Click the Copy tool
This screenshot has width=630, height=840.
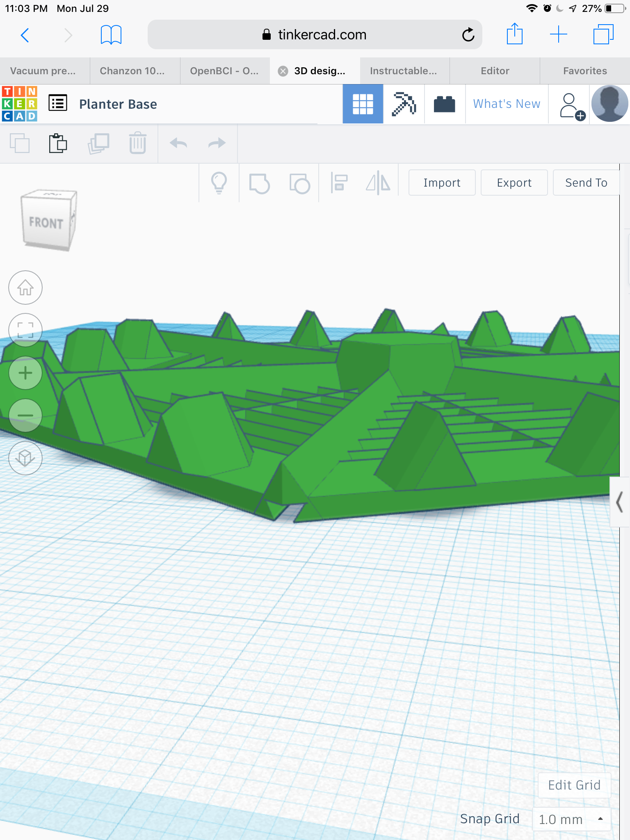pyautogui.click(x=19, y=143)
